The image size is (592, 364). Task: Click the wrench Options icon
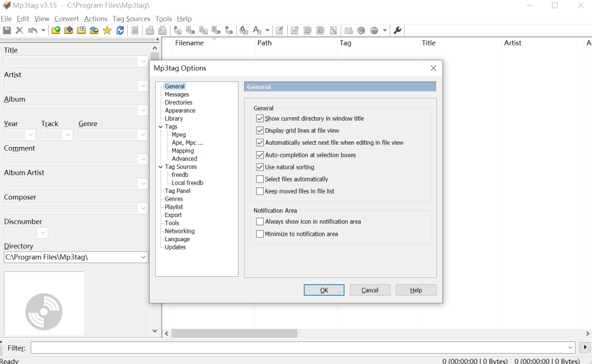[x=397, y=30]
